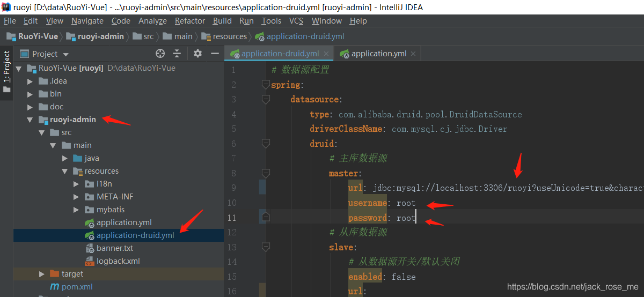Collapse the resources folder
Viewport: 644px width, 297px height.
click(x=64, y=171)
